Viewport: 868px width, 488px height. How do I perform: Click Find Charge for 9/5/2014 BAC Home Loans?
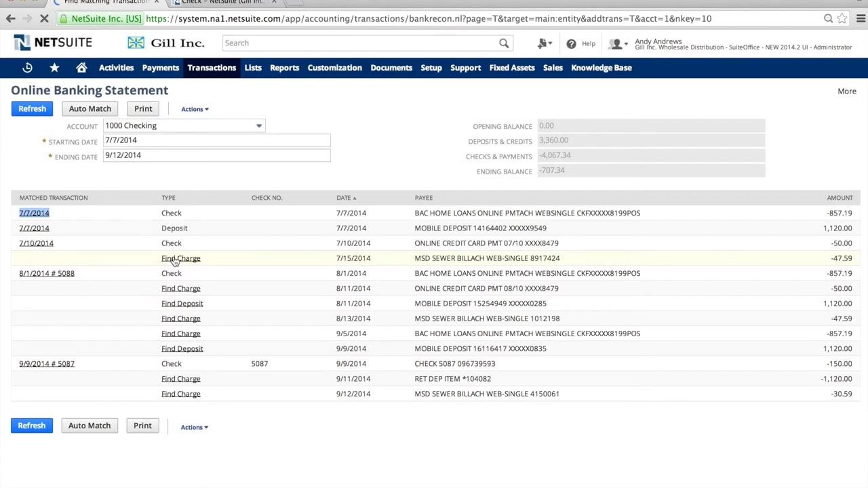(181, 333)
